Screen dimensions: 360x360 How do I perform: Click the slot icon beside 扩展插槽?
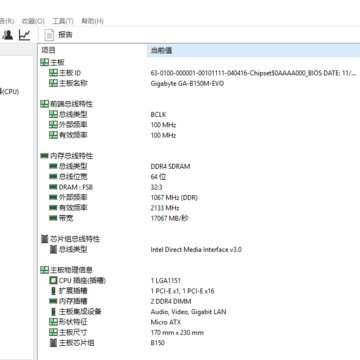point(53,291)
